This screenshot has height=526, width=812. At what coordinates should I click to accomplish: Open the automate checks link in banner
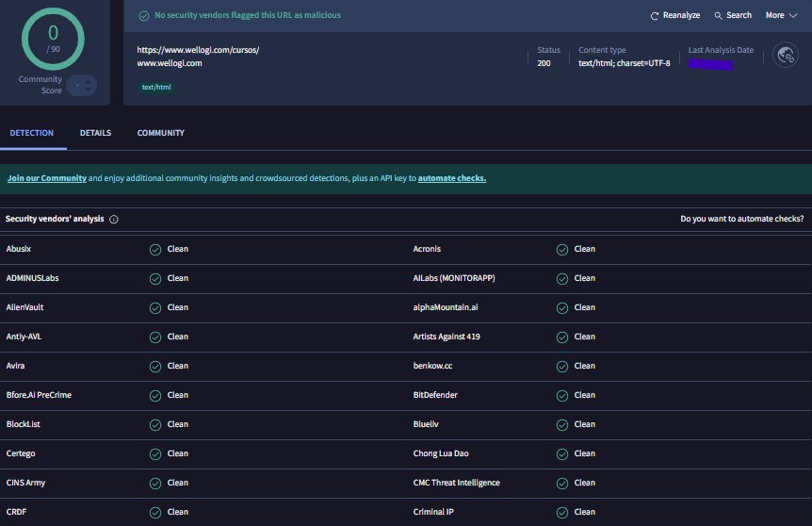tap(452, 178)
